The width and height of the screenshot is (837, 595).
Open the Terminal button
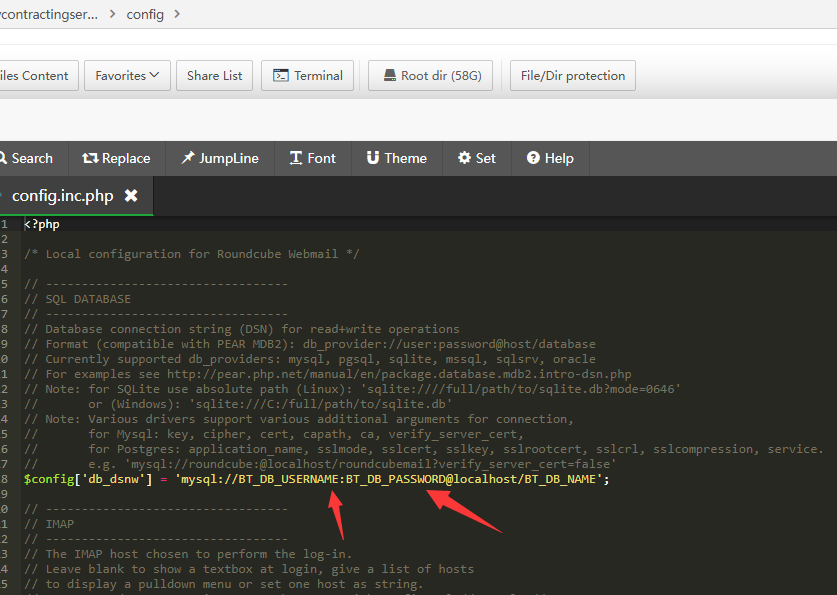[307, 76]
